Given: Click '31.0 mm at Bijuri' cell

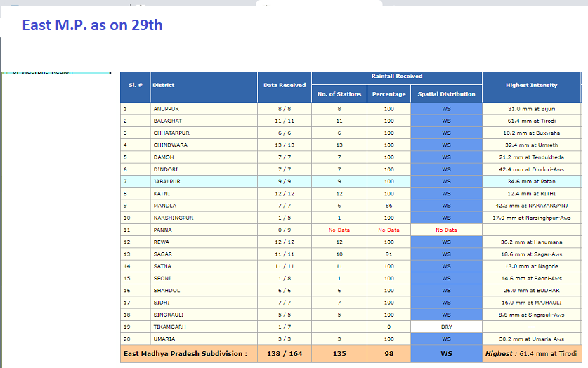Looking at the screenshot, I should (x=531, y=109).
